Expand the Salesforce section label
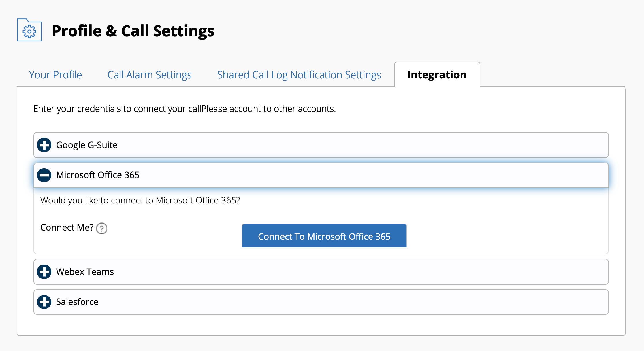 tap(77, 302)
